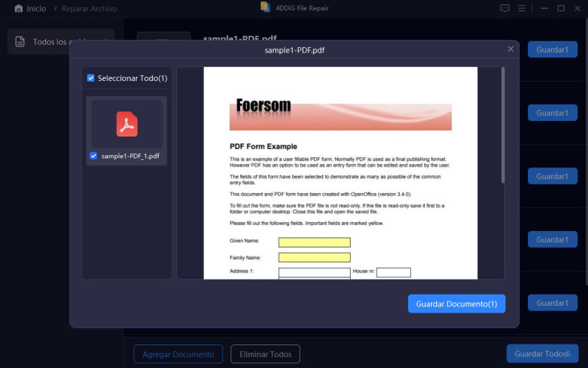Maximize the 4DDiG File Repair window

560,8
